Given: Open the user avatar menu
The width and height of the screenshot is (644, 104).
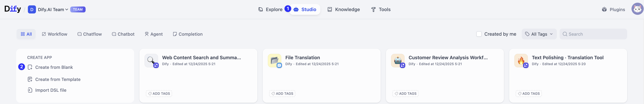Looking at the screenshot, I should (637, 9).
